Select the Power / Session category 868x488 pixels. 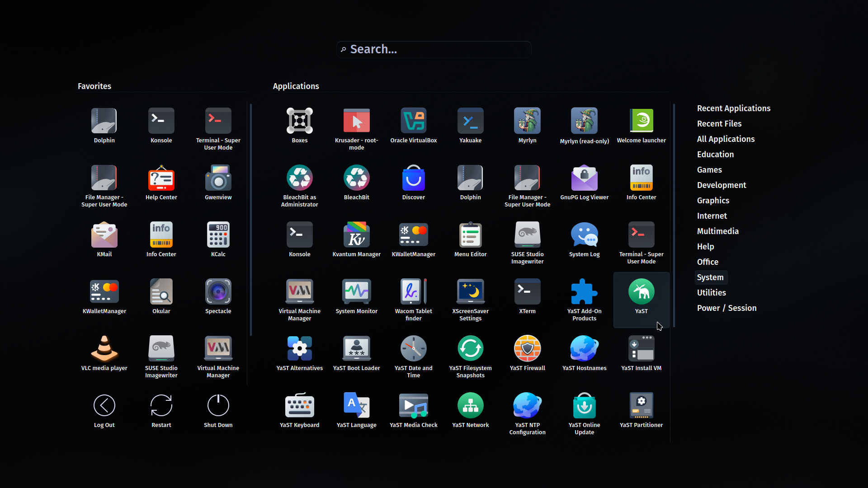pos(726,308)
